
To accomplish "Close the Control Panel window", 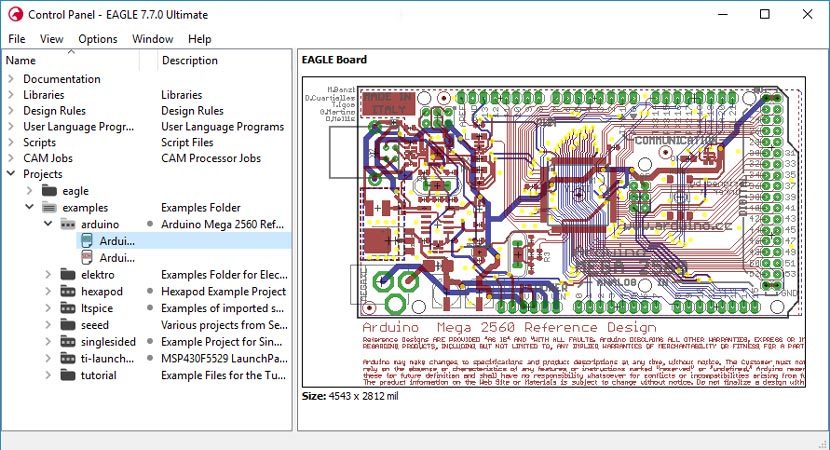I will coord(807,14).
